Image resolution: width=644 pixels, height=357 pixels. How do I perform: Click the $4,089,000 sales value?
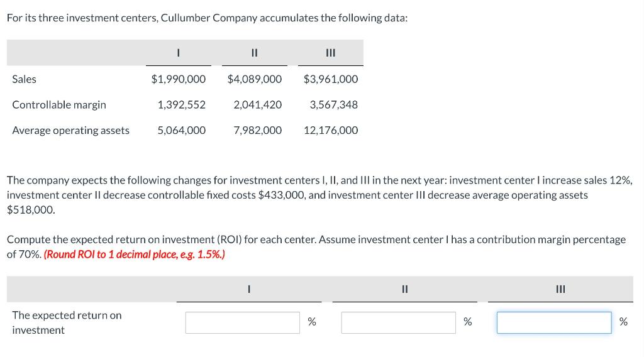255,79
